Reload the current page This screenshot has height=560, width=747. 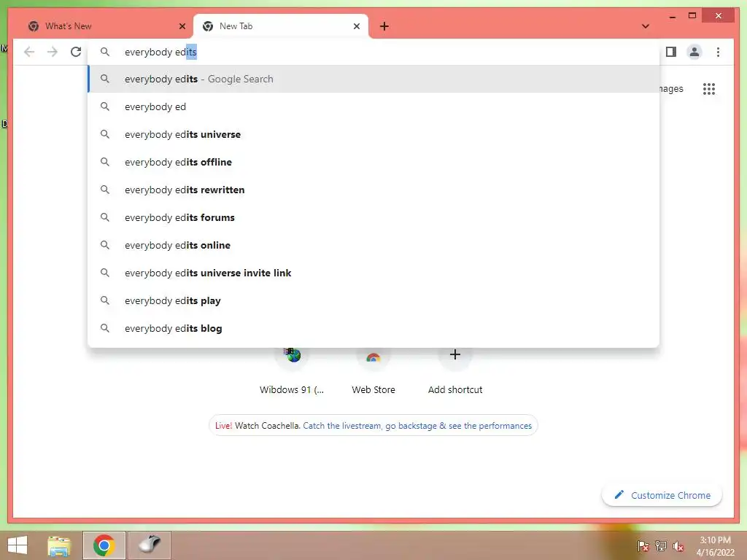[76, 52]
